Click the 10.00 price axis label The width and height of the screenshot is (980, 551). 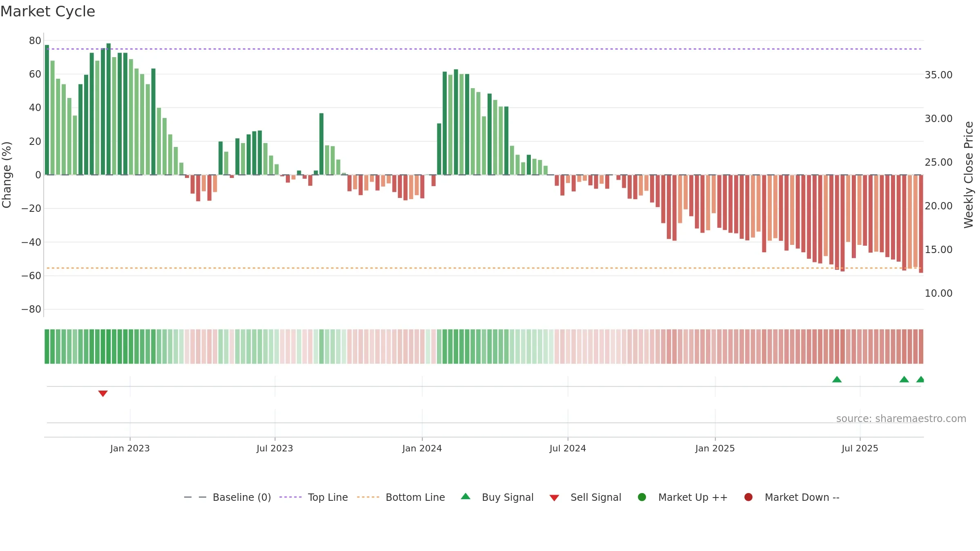pos(938,293)
